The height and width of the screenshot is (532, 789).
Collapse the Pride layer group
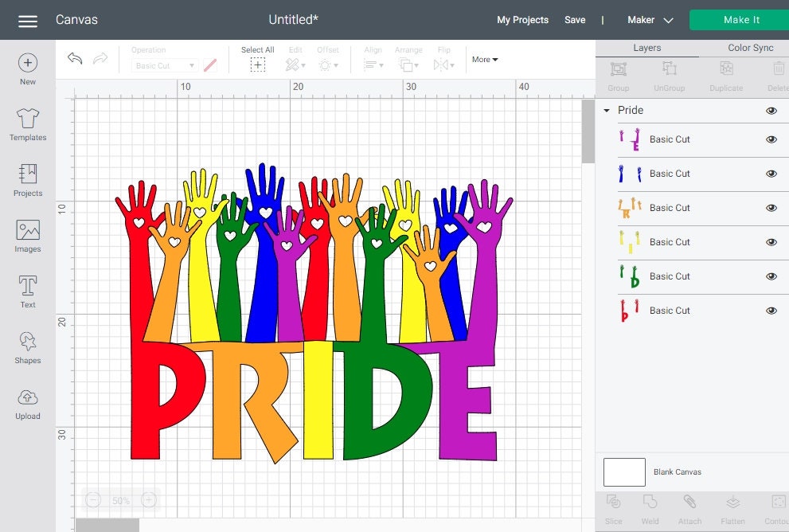click(607, 111)
